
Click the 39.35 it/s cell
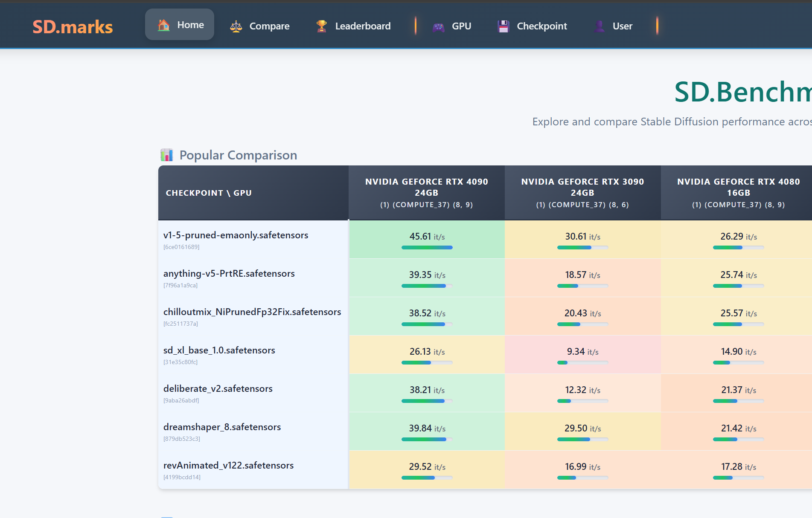click(x=427, y=278)
